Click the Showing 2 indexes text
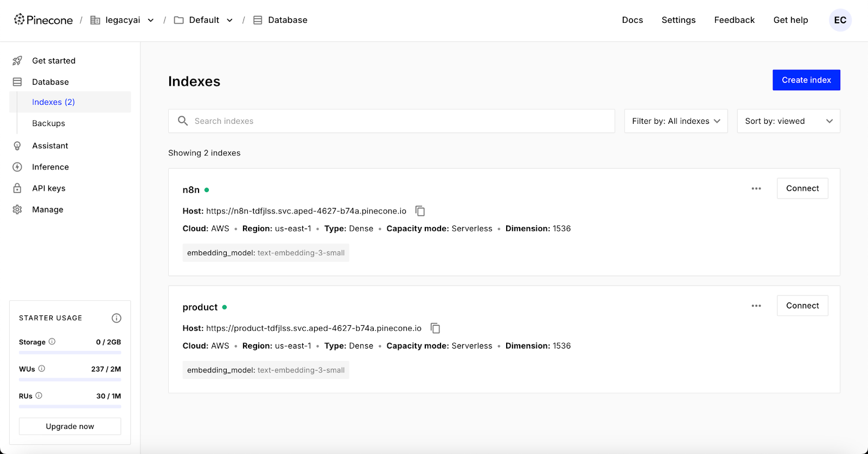The image size is (868, 454). tap(205, 153)
